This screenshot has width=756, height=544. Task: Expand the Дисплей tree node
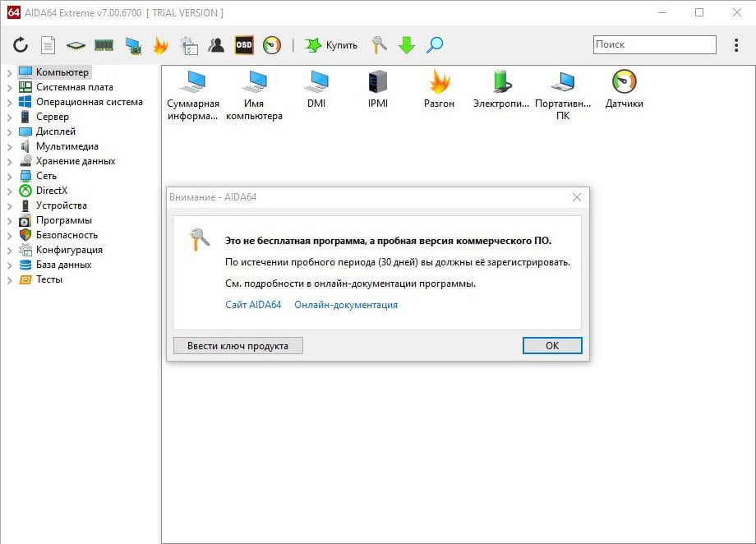[x=9, y=132]
